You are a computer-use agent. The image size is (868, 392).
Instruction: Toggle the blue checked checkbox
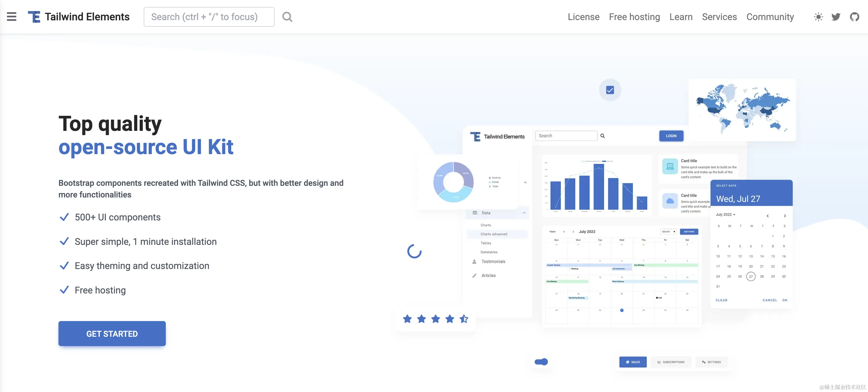tap(610, 90)
